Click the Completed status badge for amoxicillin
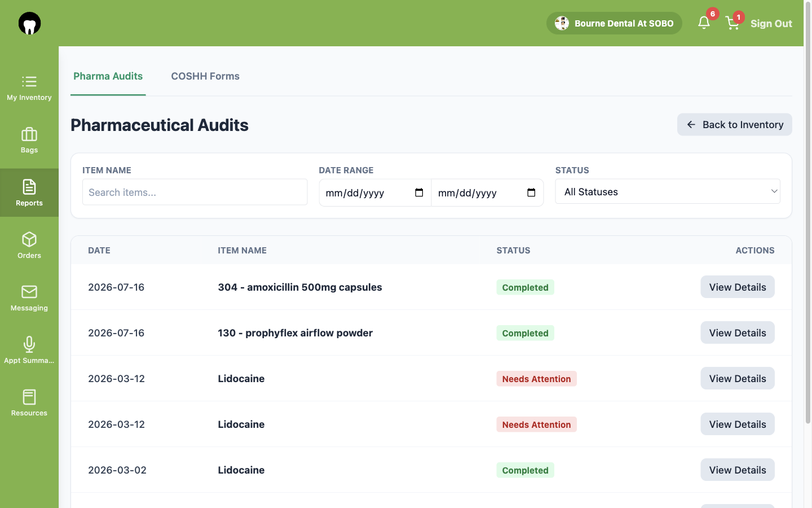 click(525, 287)
